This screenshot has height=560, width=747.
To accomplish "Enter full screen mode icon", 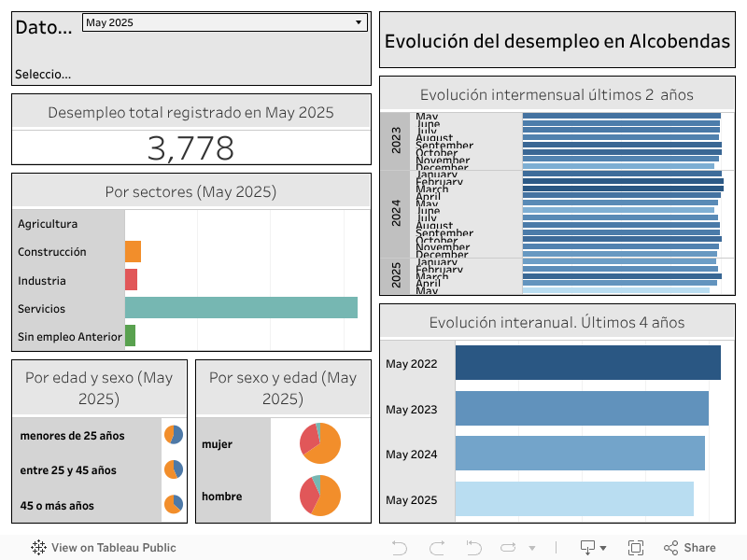I will (636, 548).
